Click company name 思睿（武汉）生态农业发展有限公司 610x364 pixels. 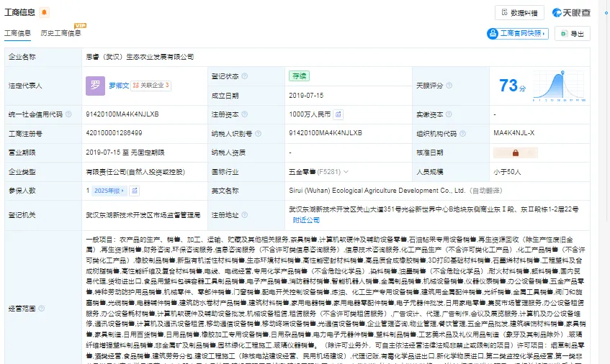coord(140,57)
